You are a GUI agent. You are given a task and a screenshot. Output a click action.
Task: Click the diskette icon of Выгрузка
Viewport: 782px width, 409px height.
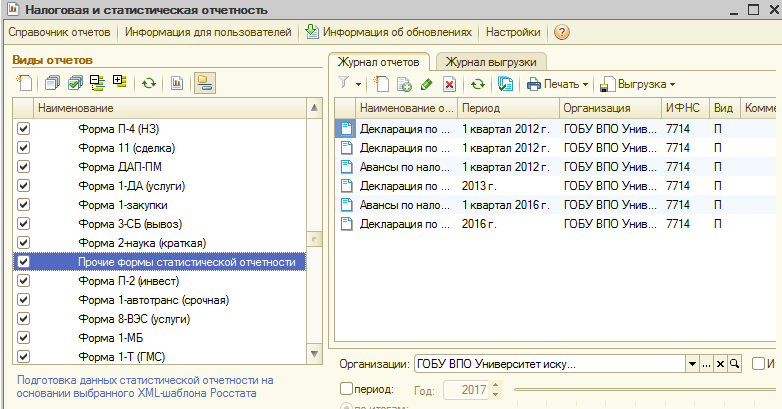(607, 85)
